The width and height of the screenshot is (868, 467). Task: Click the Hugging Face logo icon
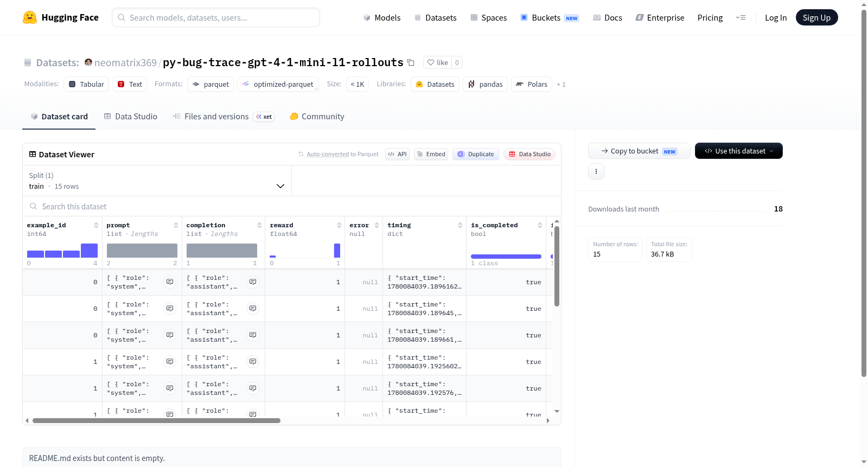click(30, 17)
